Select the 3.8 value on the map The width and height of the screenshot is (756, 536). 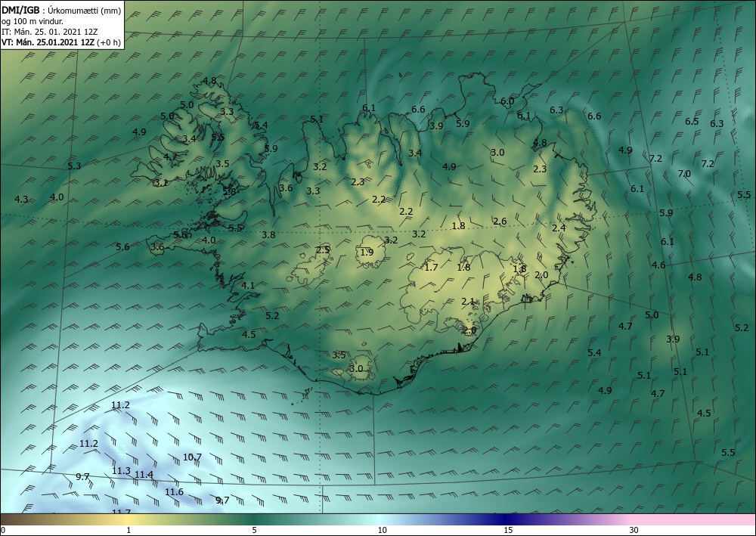[268, 235]
